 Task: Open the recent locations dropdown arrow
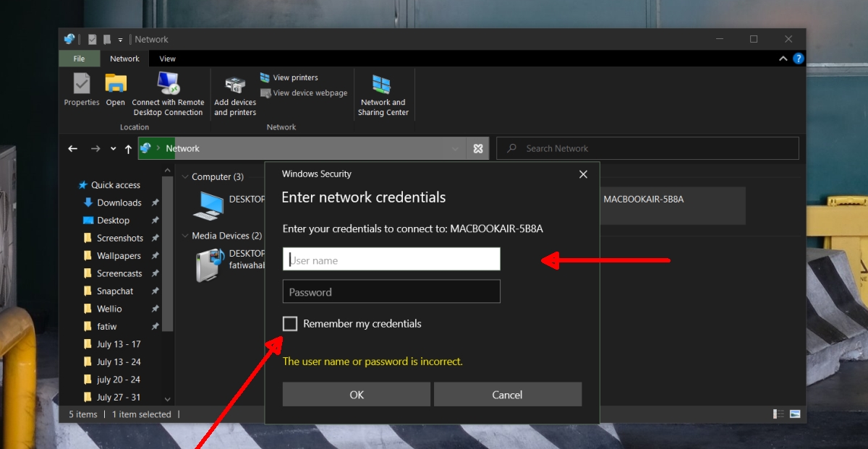pos(113,149)
